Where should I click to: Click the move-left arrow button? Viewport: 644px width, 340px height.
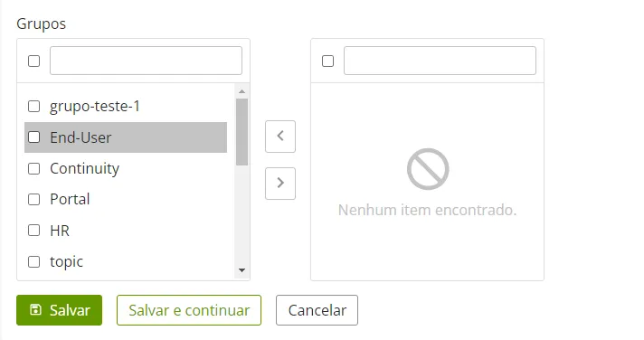tap(280, 137)
